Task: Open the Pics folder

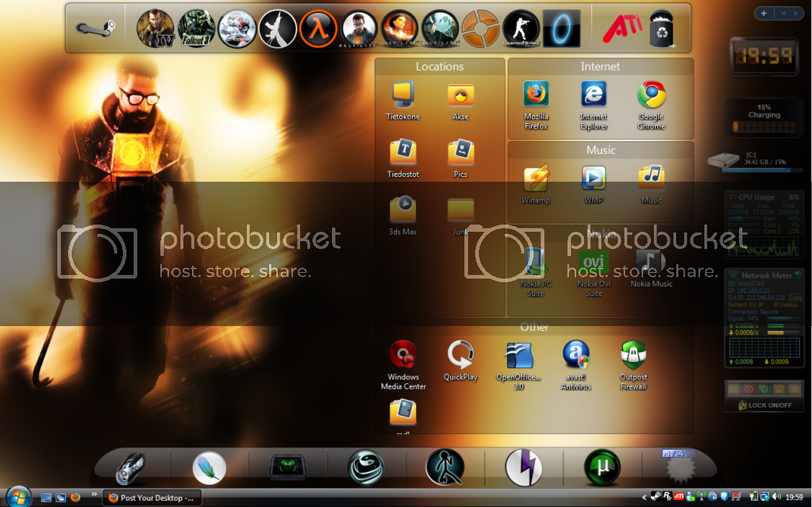Action: coord(460,159)
